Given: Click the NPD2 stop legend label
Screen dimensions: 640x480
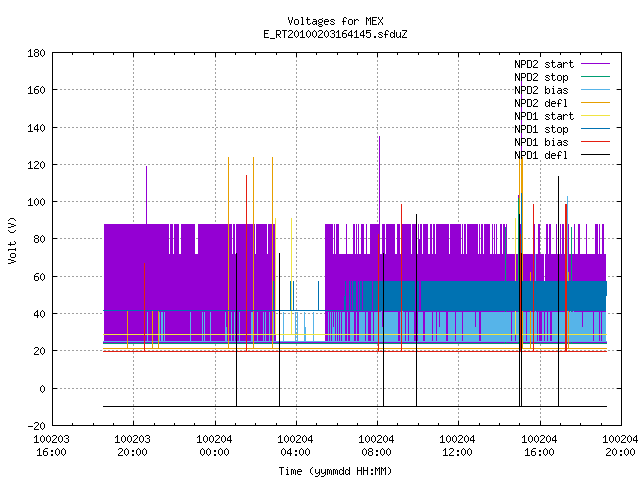Looking at the screenshot, I should click(x=541, y=77).
